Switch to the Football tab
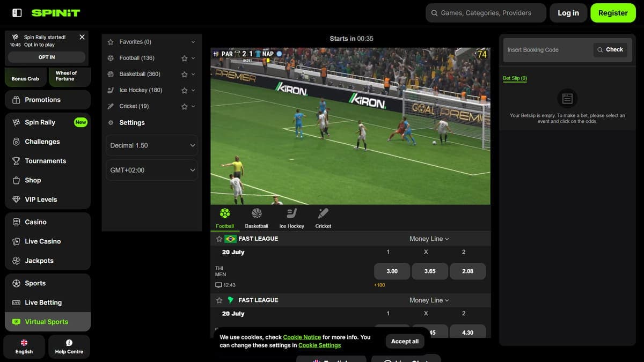Image resolution: width=644 pixels, height=362 pixels. click(225, 218)
